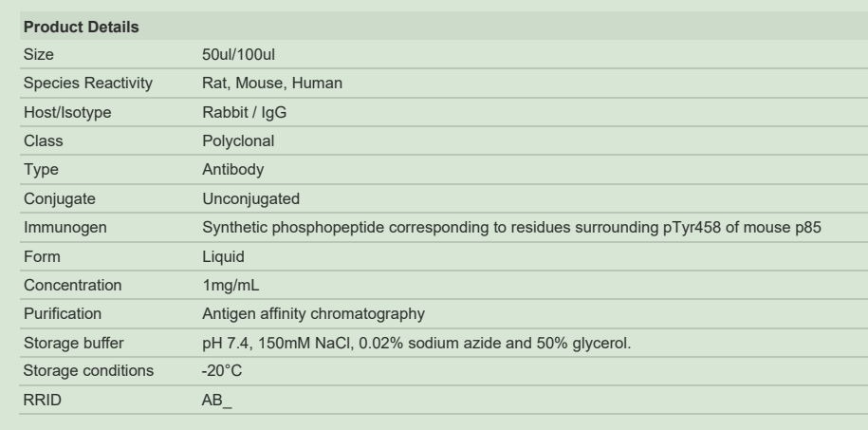Image resolution: width=868 pixels, height=430 pixels.
Task: Click the Antibody type value
Action: click(233, 170)
